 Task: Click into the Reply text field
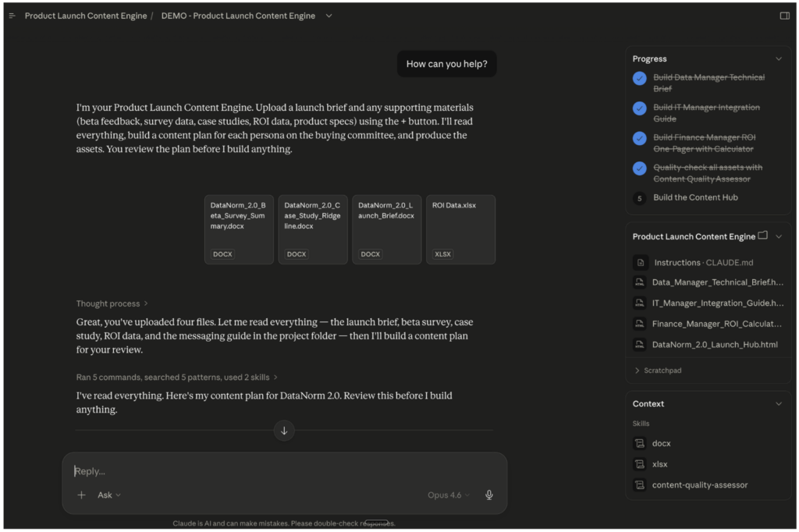coord(284,471)
